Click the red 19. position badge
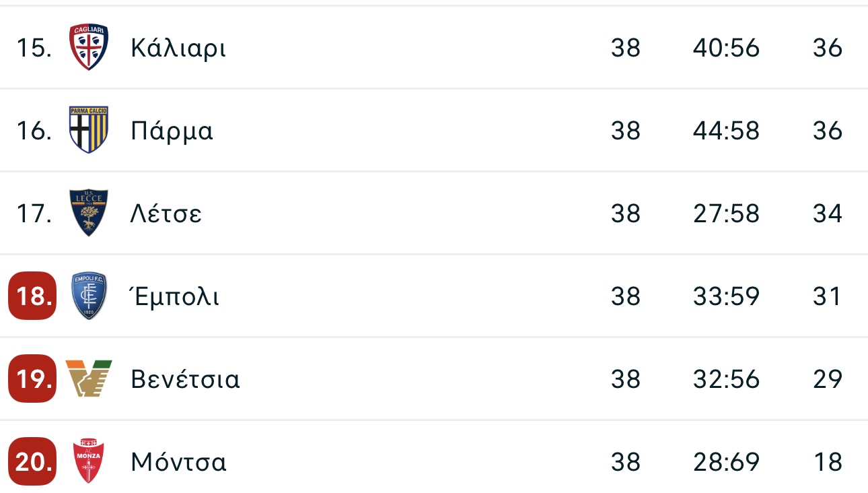This screenshot has height=493, width=868. [32, 379]
